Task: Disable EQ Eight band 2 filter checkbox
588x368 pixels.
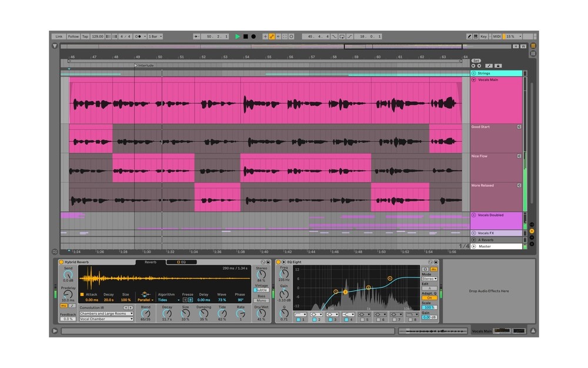Action: (x=315, y=319)
